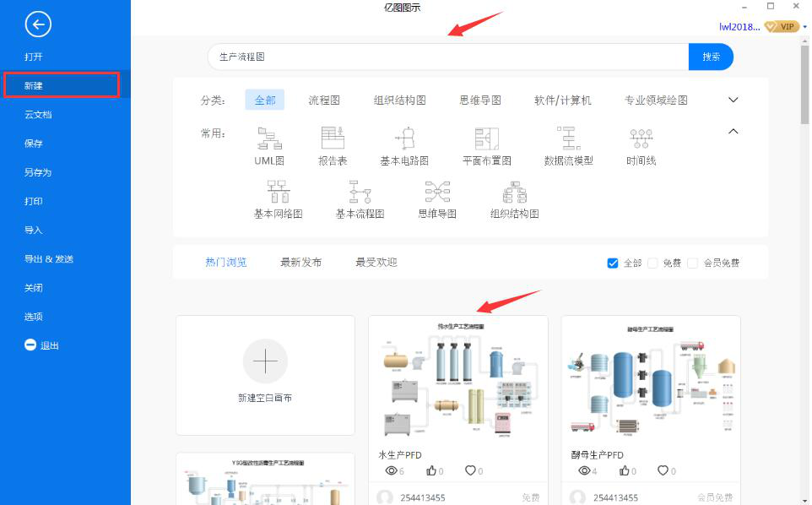Image resolution: width=812 pixels, height=505 pixels.
Task: Open the 水生产PFD template thumbnail
Action: tap(458, 381)
